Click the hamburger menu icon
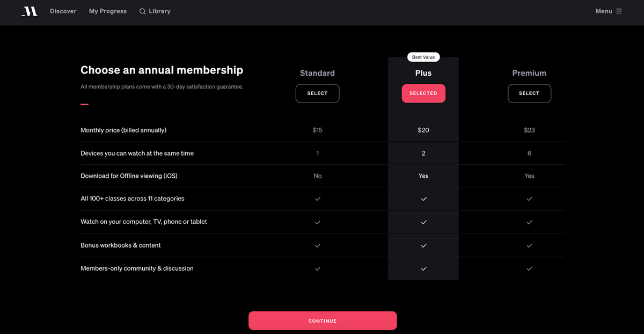Viewport: 644px width, 334px height. click(x=619, y=11)
